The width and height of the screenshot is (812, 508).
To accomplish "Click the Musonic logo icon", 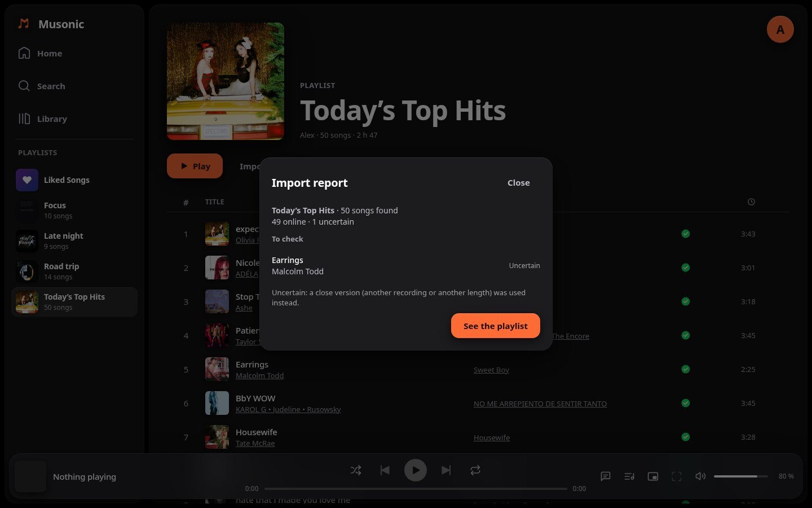I will [x=24, y=24].
